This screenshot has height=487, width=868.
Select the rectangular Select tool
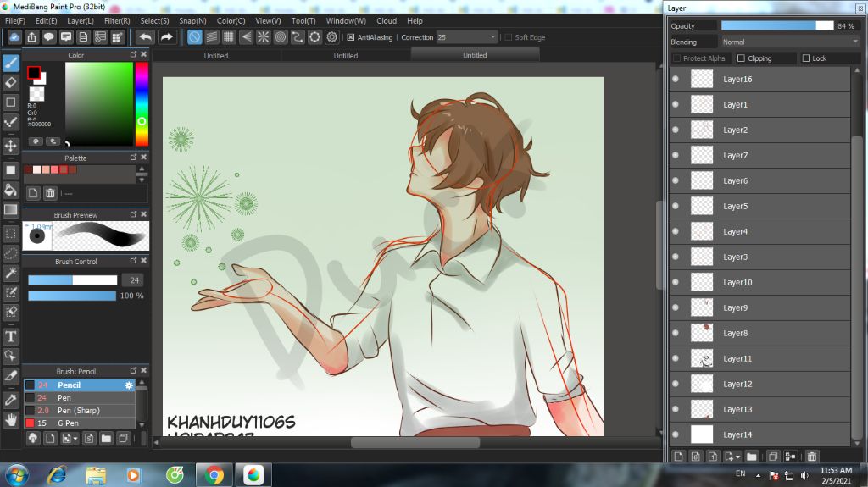pos(10,234)
